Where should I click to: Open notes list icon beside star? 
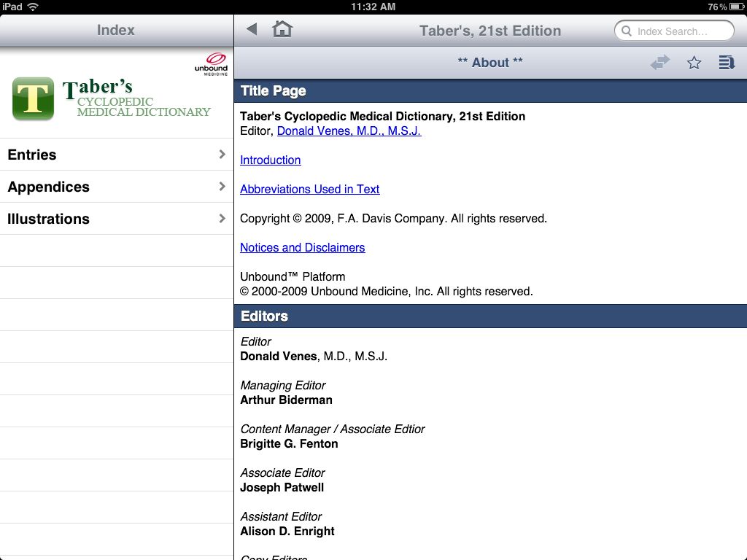pyautogui.click(x=727, y=63)
